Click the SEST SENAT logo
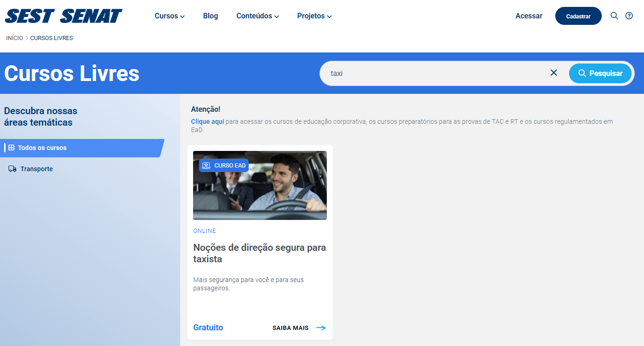Image resolution: width=644 pixels, height=346 pixels. tap(64, 16)
